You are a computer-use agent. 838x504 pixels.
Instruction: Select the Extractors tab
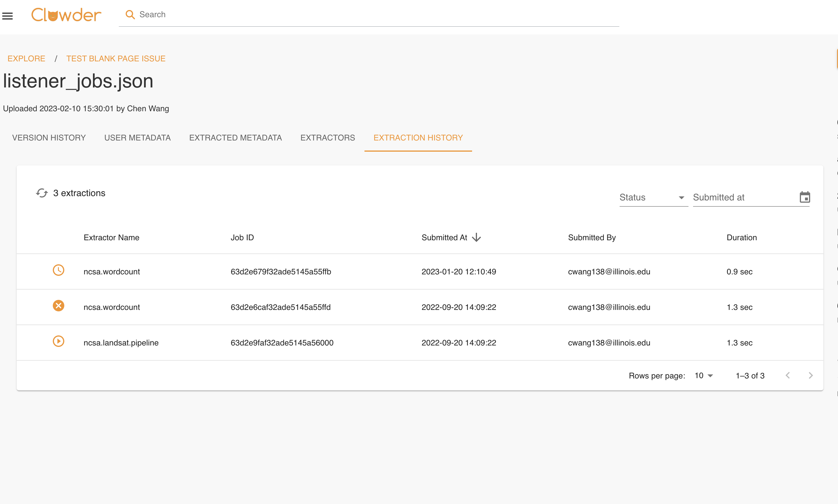[327, 138]
